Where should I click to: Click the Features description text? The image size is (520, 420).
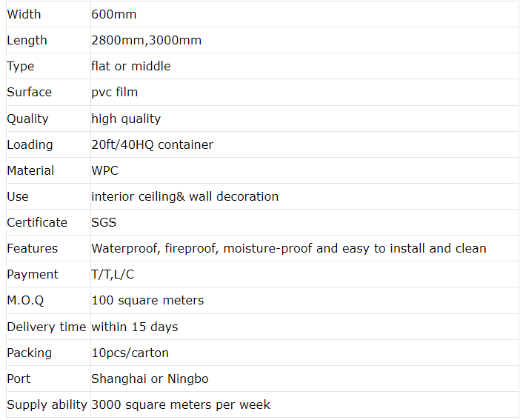click(x=289, y=248)
